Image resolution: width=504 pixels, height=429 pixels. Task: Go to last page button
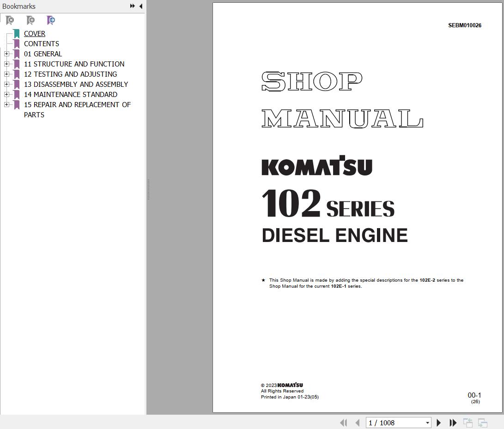pyautogui.click(x=453, y=423)
